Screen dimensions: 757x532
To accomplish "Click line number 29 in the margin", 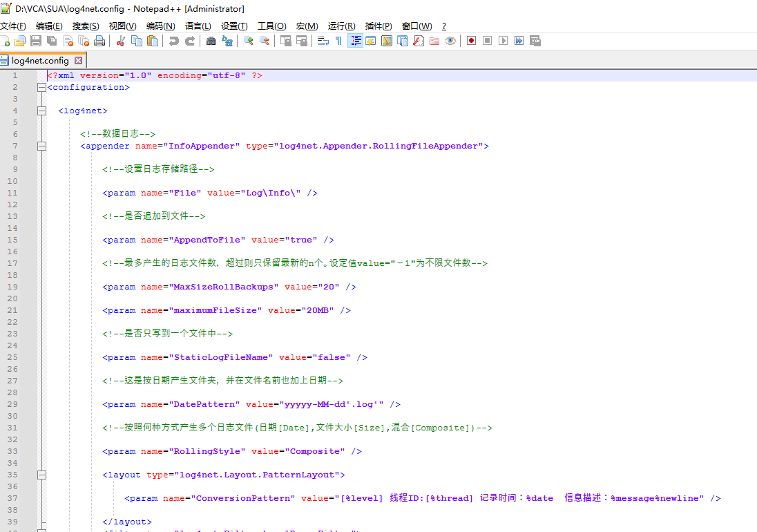I will pos(12,405).
